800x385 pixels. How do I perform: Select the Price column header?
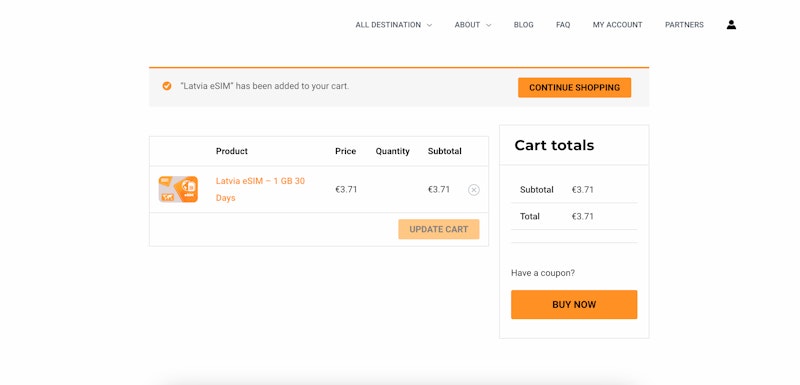[x=345, y=151]
